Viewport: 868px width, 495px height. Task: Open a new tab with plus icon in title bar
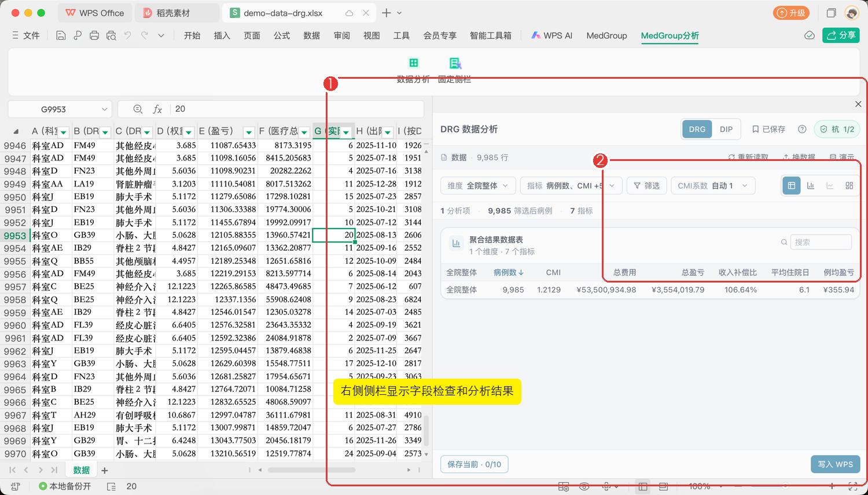pyautogui.click(x=387, y=13)
